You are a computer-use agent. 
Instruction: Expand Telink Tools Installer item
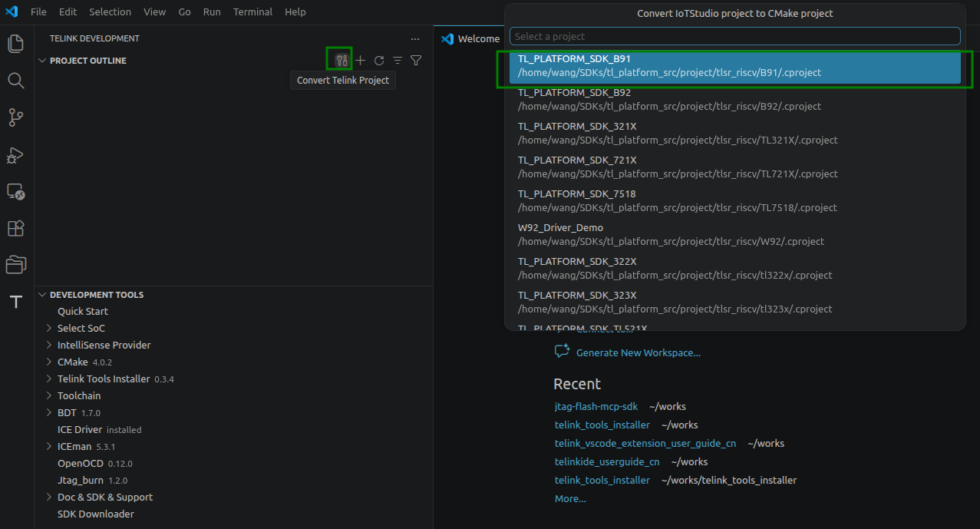[x=49, y=379]
